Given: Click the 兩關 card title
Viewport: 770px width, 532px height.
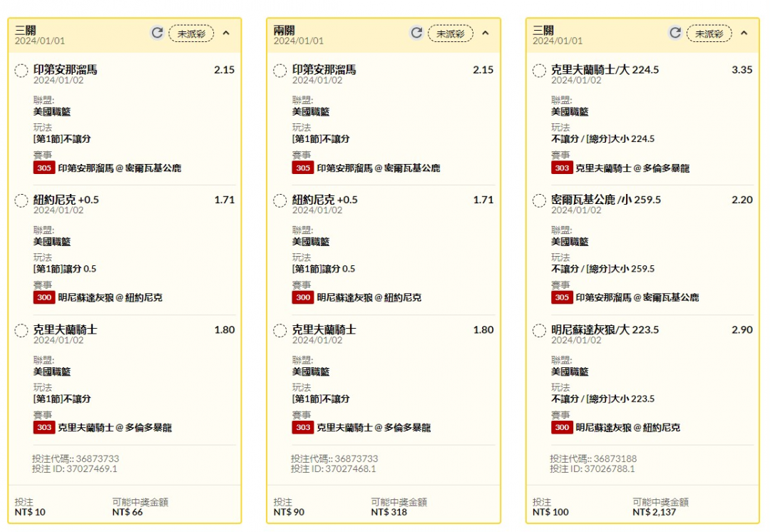Looking at the screenshot, I should [284, 31].
